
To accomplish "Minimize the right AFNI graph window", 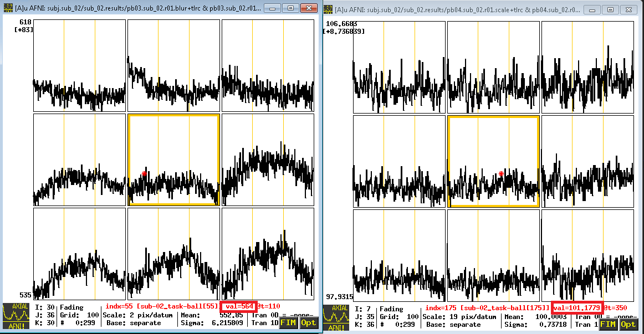I will click(592, 9).
